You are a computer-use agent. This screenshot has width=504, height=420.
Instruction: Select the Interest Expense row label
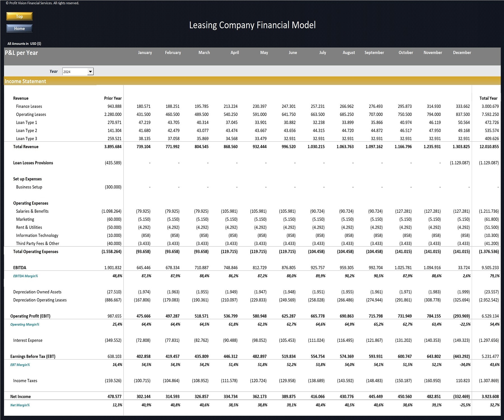tap(28, 340)
